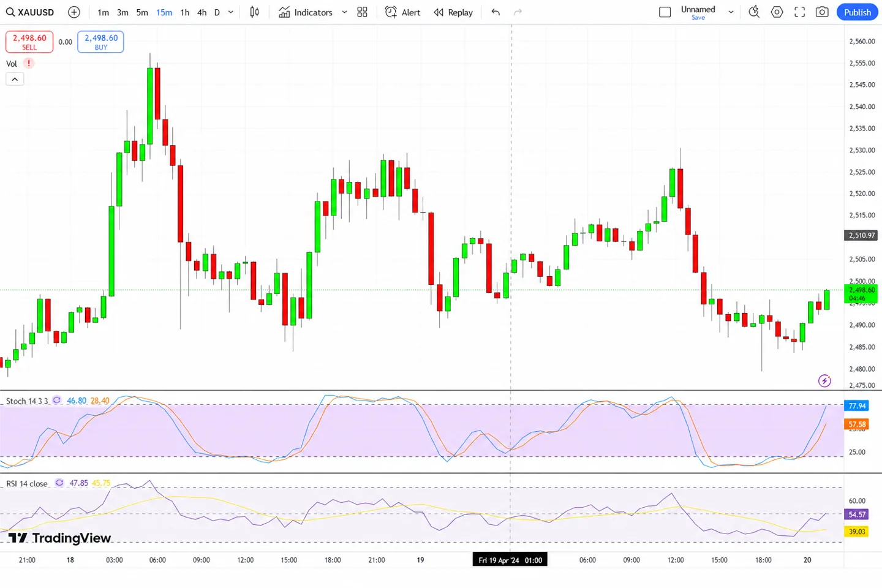Image resolution: width=882 pixels, height=588 pixels.
Task: Expand the layout management dropdown arrow
Action: (731, 12)
